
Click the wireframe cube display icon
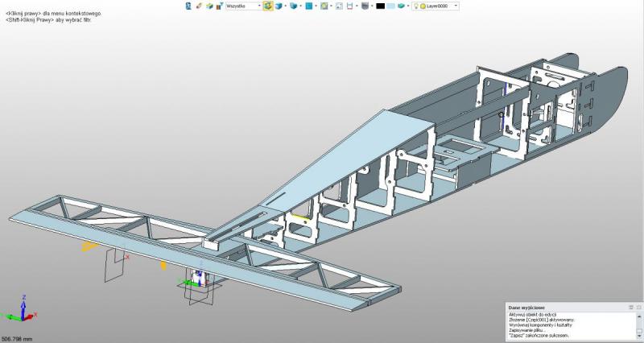(x=279, y=6)
